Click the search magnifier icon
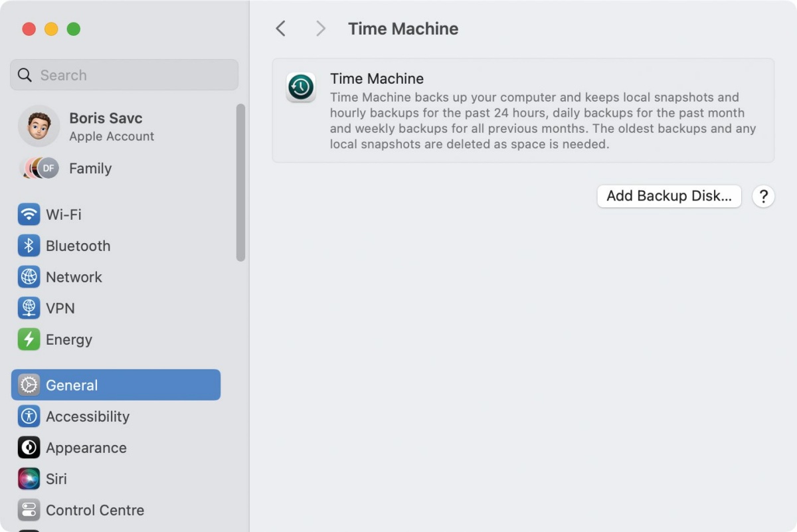Viewport: 797px width, 532px height. 25,75
